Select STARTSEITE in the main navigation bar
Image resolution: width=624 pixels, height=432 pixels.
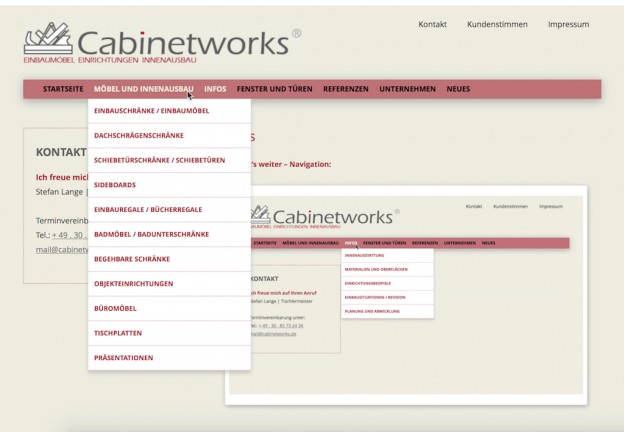point(63,89)
